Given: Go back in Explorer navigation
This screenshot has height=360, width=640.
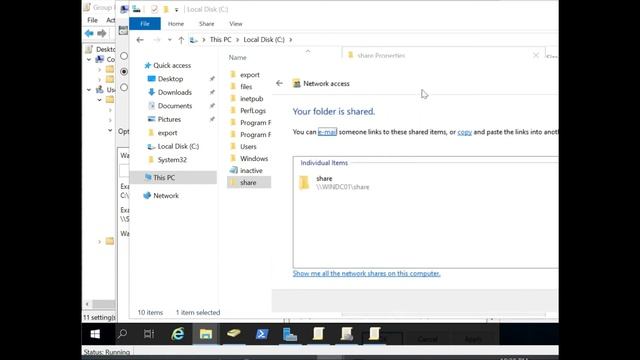Looking at the screenshot, I should coord(140,40).
